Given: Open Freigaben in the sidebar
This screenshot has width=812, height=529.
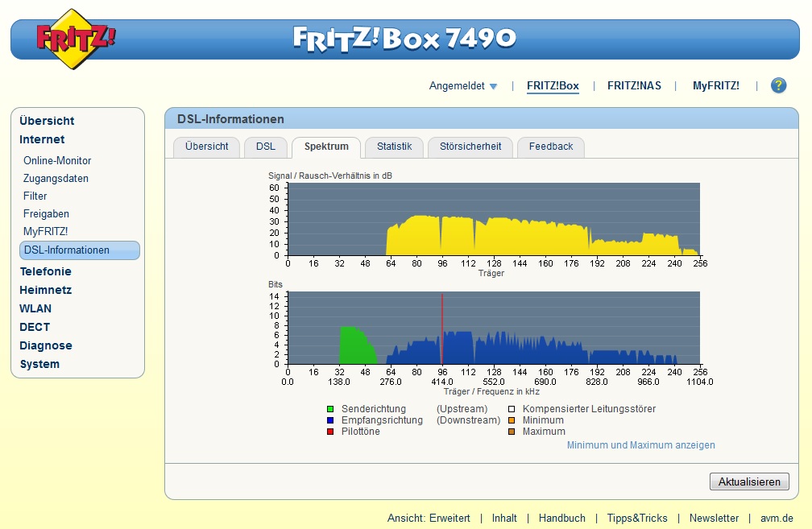Looking at the screenshot, I should 46,213.
